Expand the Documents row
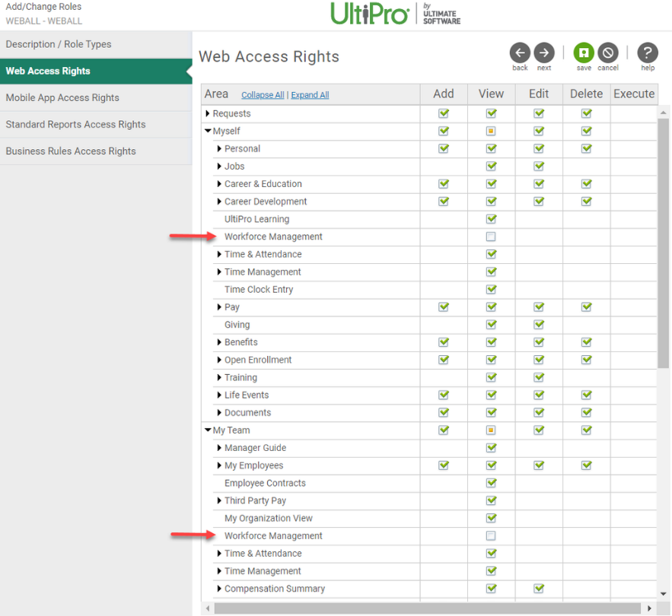Screen dimensions: 672x616 (219, 412)
